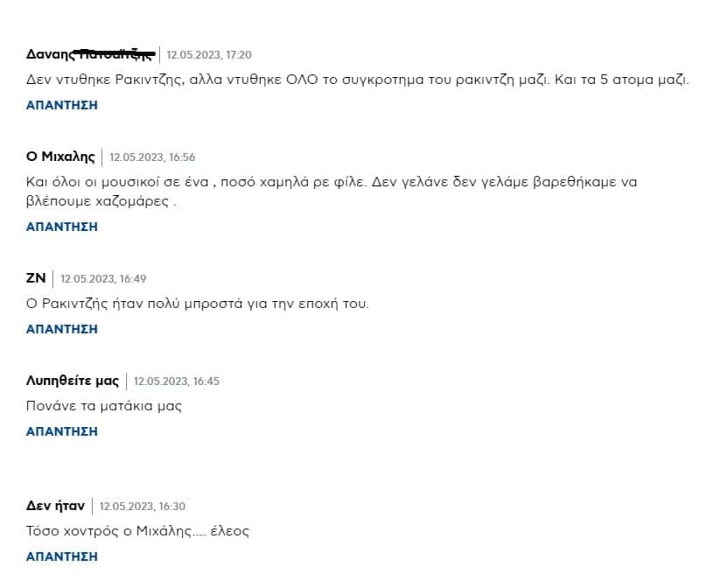Click comment text about Ρακιντζης συγκροτημα
Viewport: 706px width, 588px height.
(x=358, y=80)
